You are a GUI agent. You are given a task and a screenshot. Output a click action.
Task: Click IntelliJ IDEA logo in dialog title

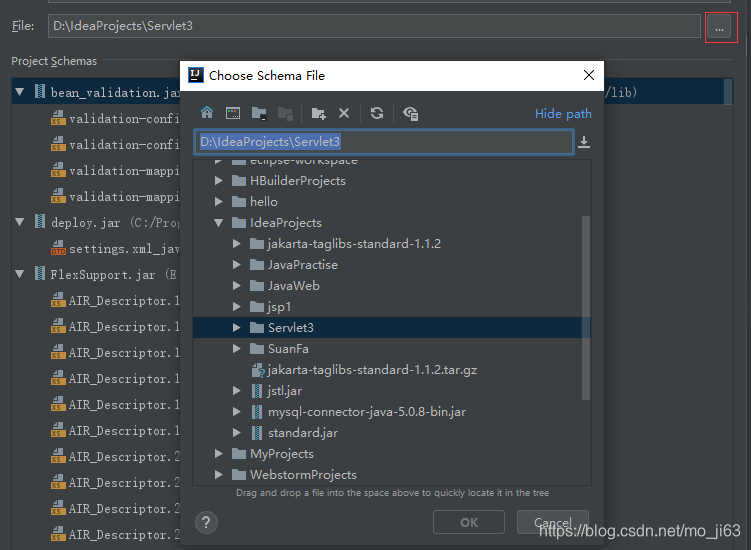(195, 75)
